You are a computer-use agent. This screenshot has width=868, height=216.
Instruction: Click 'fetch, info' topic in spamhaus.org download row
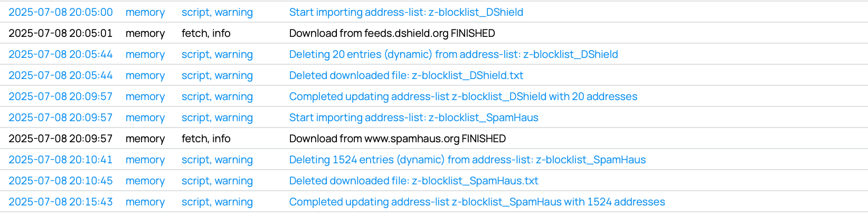click(x=206, y=139)
